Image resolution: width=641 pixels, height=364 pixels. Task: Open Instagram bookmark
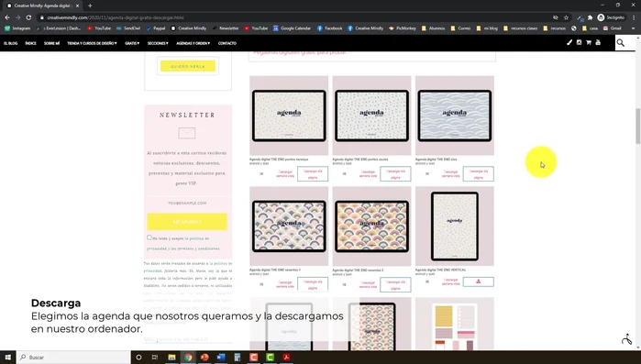tap(17, 28)
